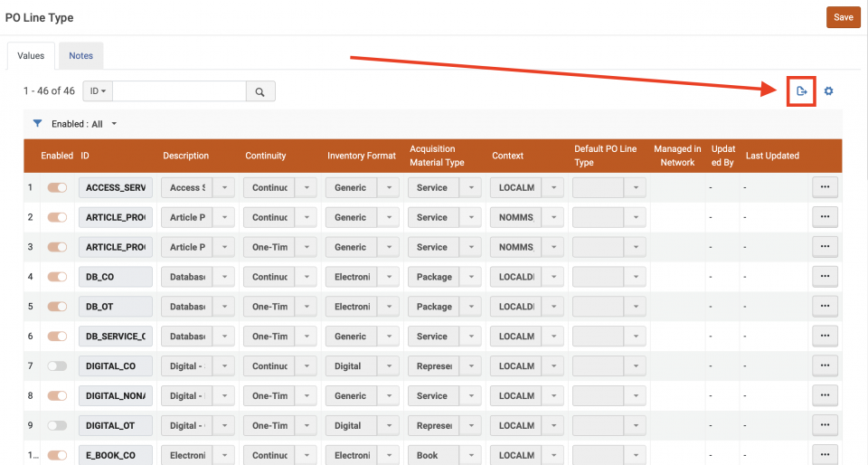868x465 pixels.
Task: Open the ID search field dropdown
Action: click(98, 91)
